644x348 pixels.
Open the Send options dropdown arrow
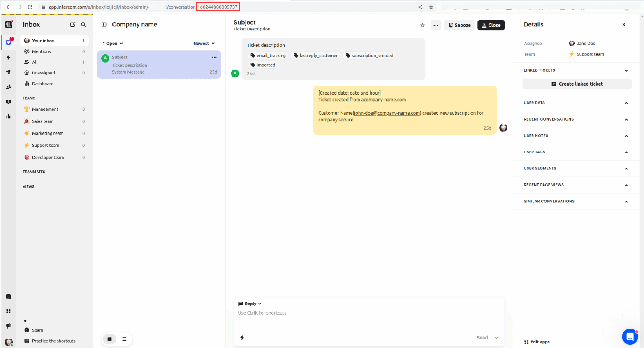[x=496, y=338]
